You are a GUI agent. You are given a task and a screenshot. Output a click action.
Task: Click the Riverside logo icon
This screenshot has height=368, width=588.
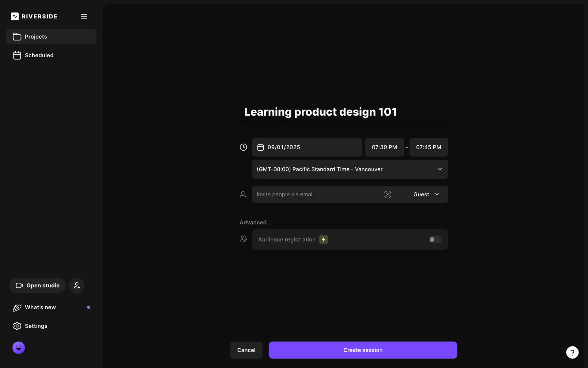click(15, 16)
